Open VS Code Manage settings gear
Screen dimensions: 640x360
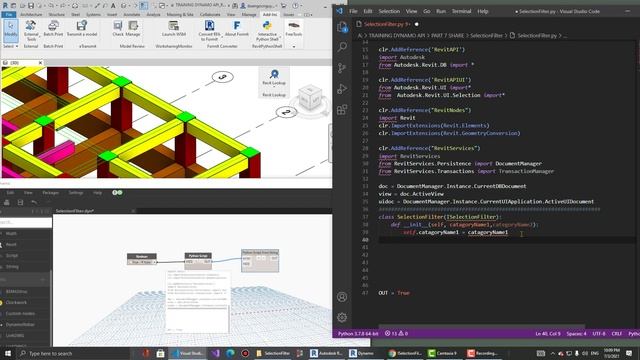pos(342,317)
